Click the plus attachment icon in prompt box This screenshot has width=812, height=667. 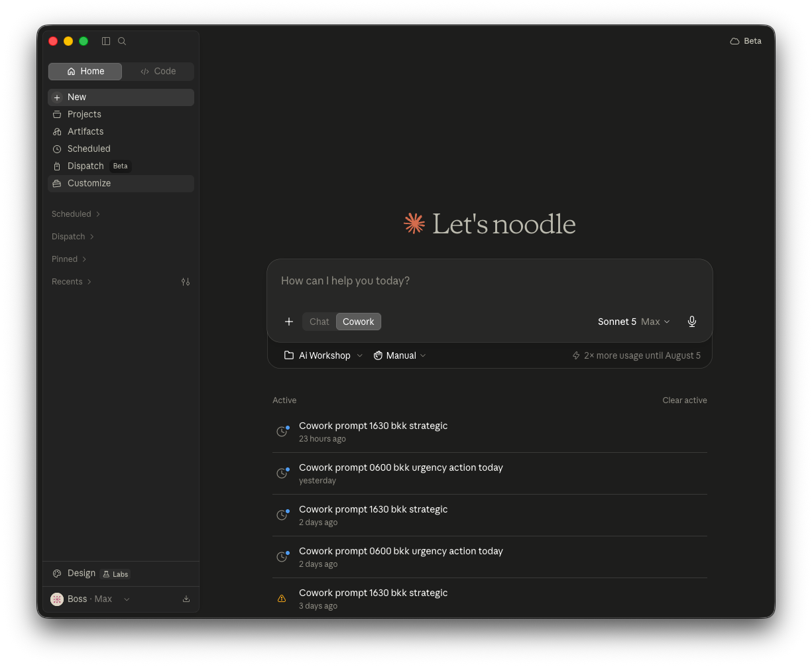coord(289,322)
